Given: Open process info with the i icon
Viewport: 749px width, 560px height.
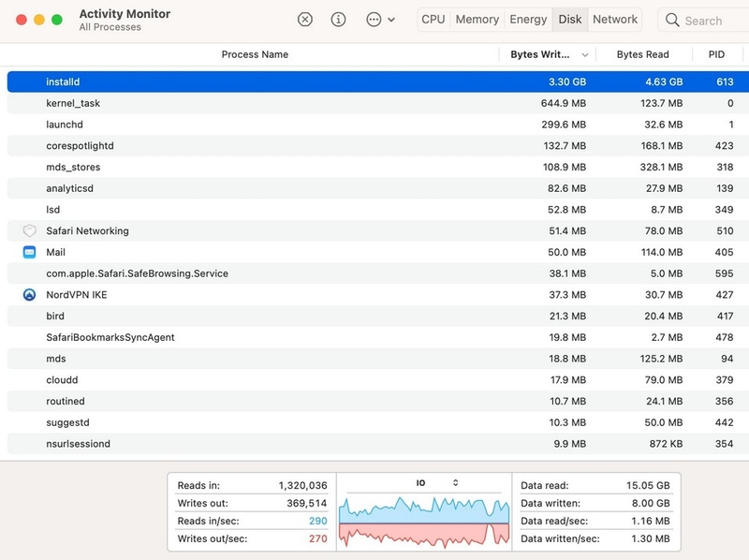Looking at the screenshot, I should click(x=338, y=20).
